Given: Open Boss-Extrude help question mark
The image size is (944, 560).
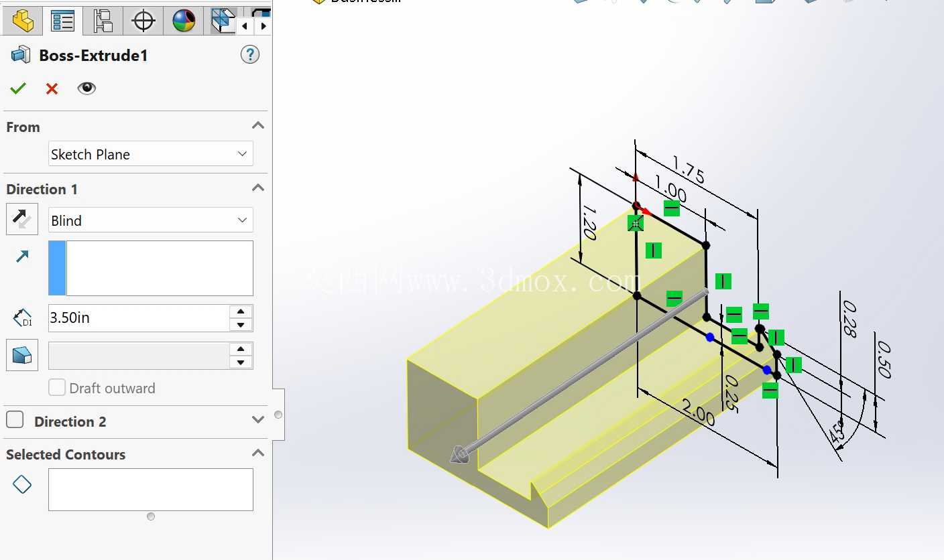Looking at the screenshot, I should (250, 55).
